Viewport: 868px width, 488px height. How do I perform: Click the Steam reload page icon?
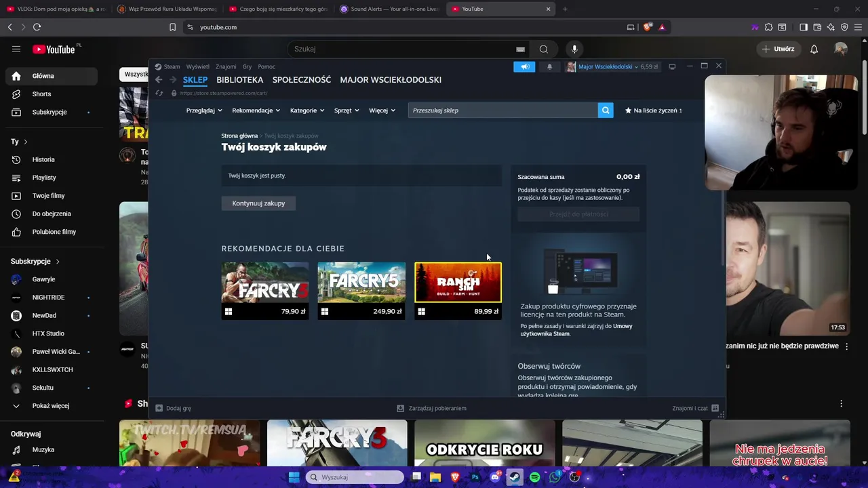coord(159,93)
